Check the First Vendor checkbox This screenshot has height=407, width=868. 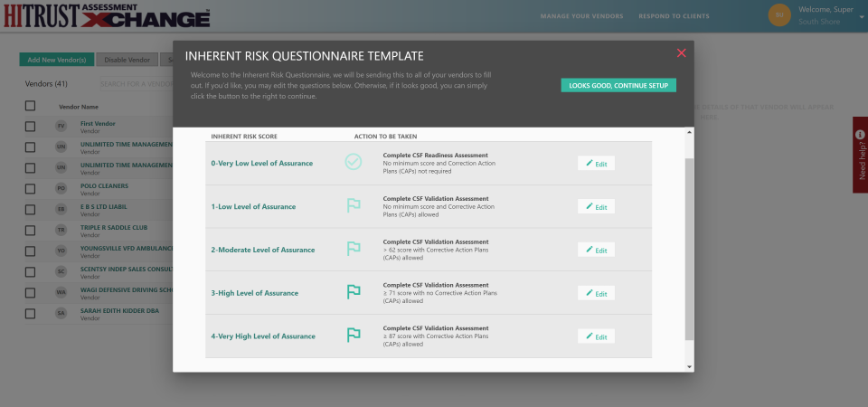[x=30, y=127]
